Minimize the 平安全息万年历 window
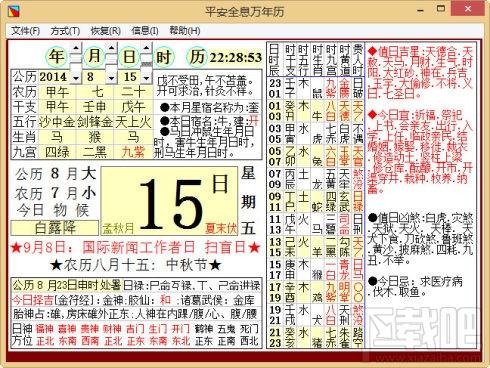This screenshot has height=368, width=490. (420, 10)
